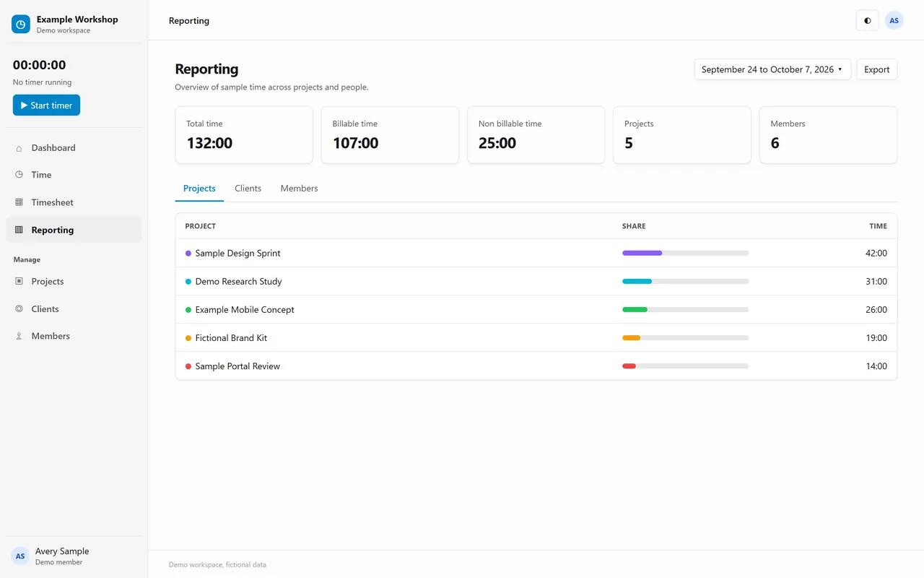Open the Time page link
Viewport: 924px width, 578px height.
[x=74, y=175]
